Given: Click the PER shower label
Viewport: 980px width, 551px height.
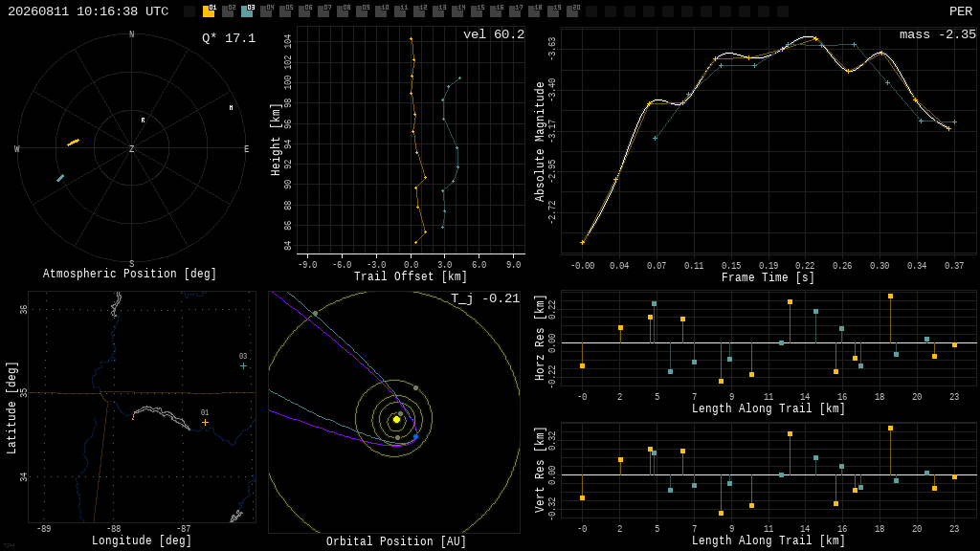Looking at the screenshot, I should pyautogui.click(x=960, y=11).
